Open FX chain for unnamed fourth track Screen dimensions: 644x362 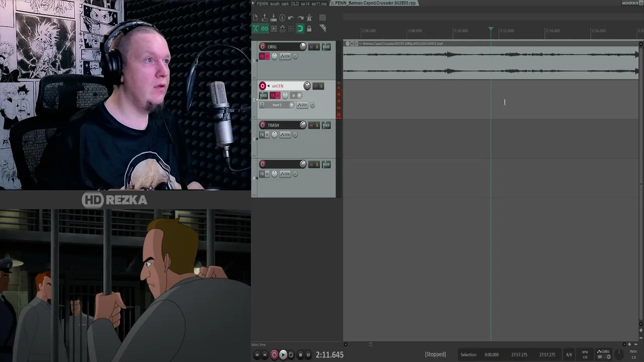point(262,173)
